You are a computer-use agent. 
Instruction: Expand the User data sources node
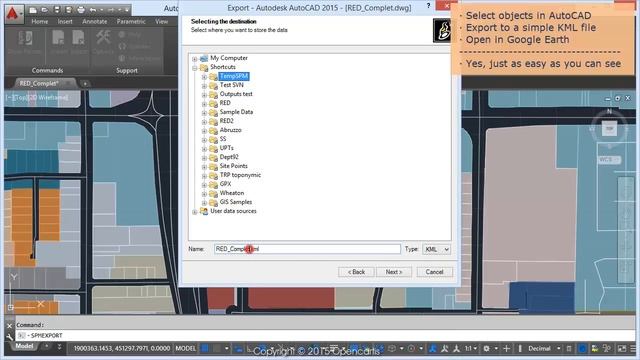195,212
